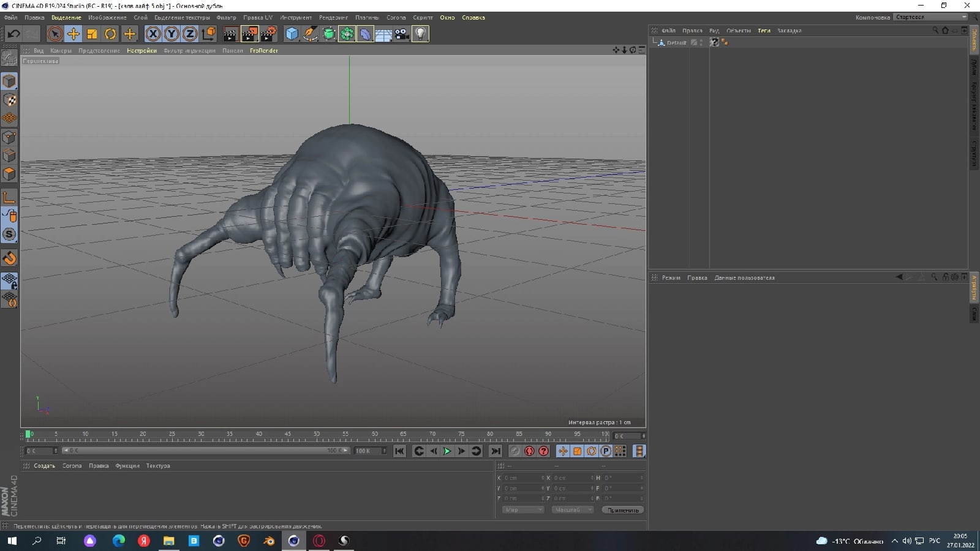
Task: Open Edit Render Settings icon
Action: [x=268, y=34]
